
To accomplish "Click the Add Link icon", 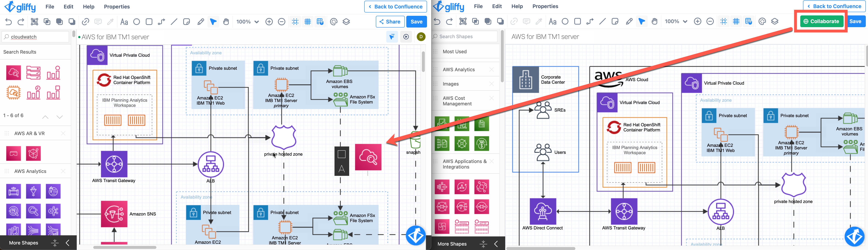I will click(x=85, y=21).
